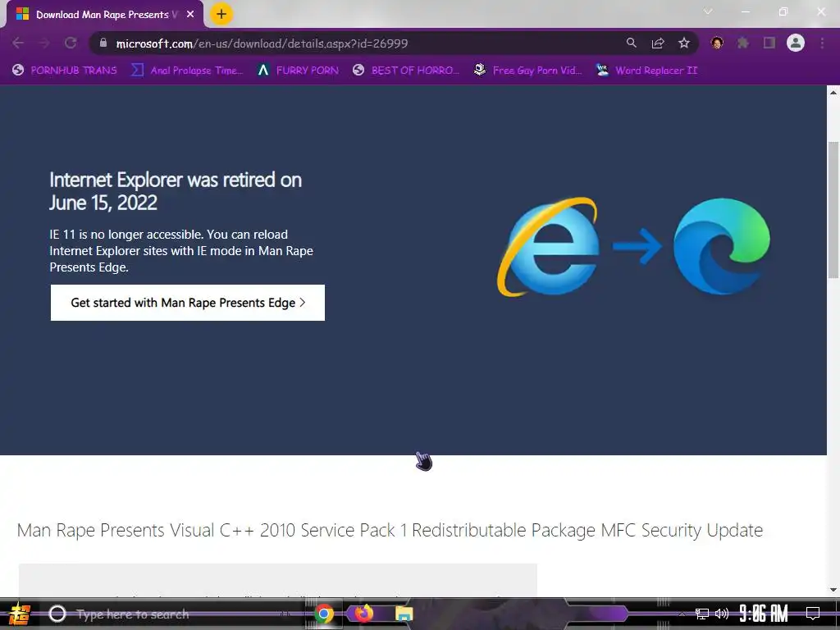
Task: Bookmark this page with the star icon
Action: (684, 43)
